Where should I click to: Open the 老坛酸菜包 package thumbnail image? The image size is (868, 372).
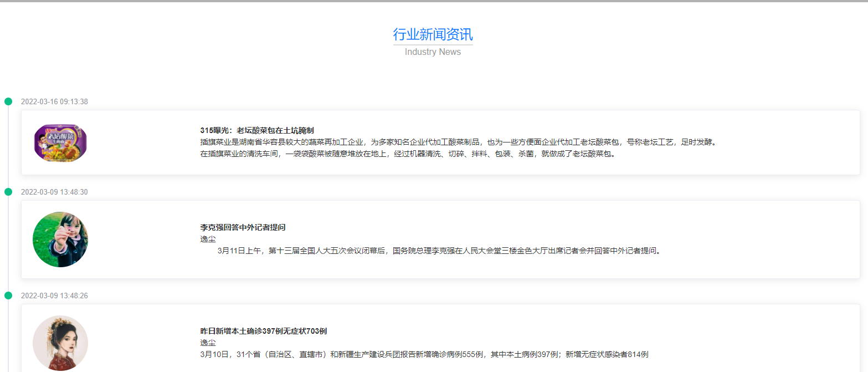59,142
